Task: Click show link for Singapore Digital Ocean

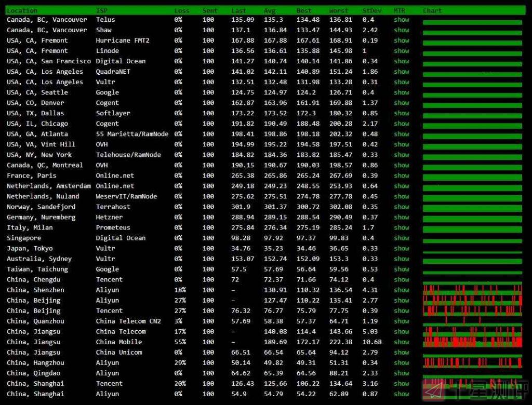Action: [401, 238]
